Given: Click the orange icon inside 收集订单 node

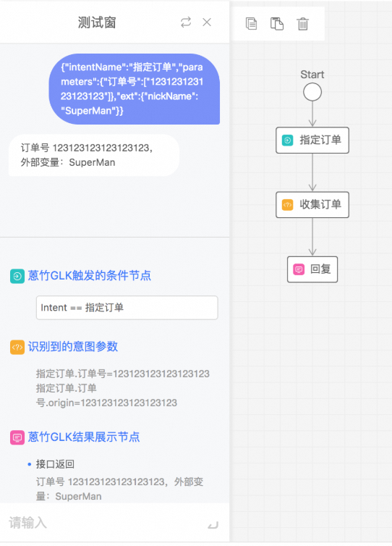Looking at the screenshot, I should 287,205.
